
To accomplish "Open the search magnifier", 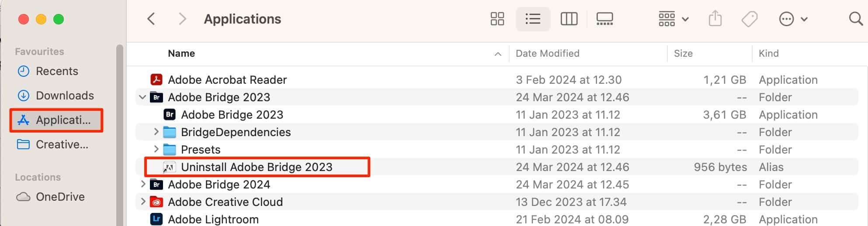I will click(855, 19).
